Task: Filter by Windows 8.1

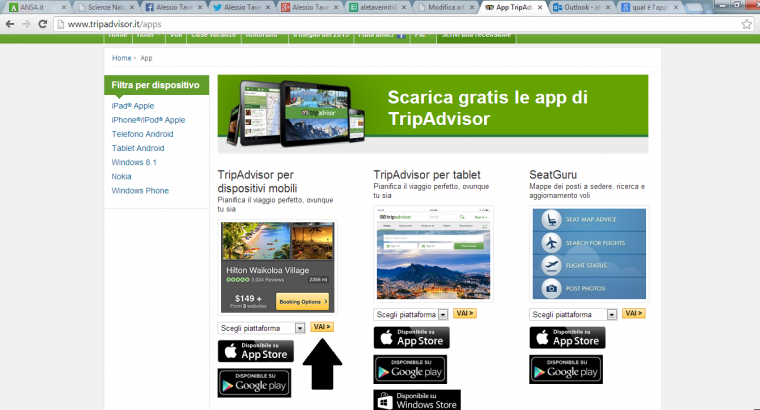Action: click(134, 162)
